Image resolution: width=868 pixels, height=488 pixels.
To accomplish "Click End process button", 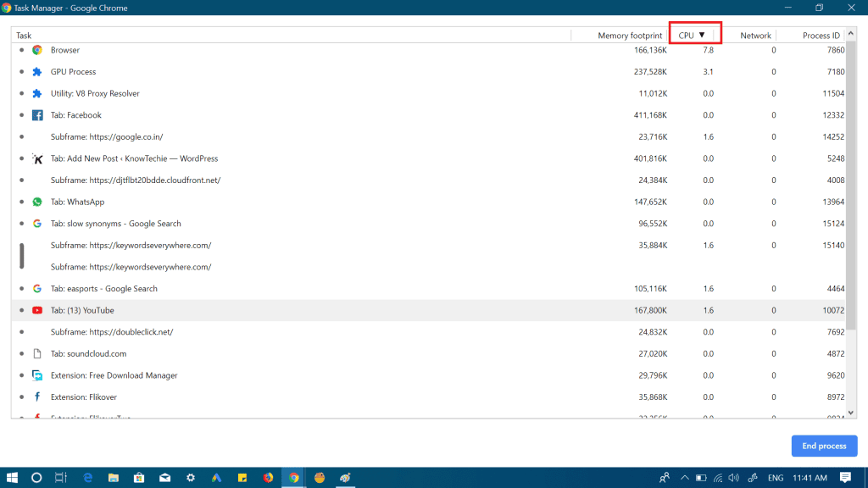I will click(824, 446).
